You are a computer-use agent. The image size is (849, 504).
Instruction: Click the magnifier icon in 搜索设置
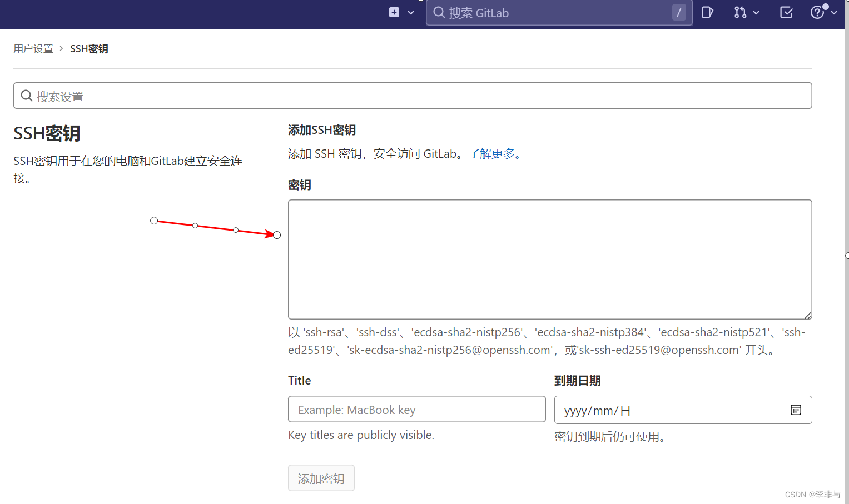pyautogui.click(x=26, y=96)
